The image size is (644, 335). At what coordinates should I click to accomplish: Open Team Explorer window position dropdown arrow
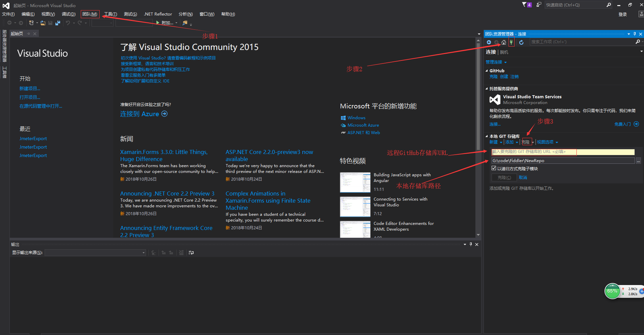(x=628, y=34)
